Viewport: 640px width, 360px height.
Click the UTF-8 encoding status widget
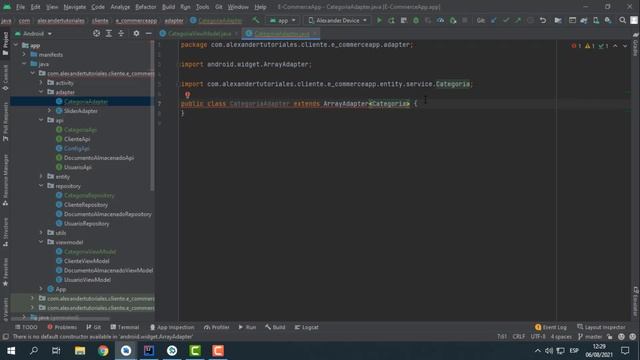[x=538, y=337]
